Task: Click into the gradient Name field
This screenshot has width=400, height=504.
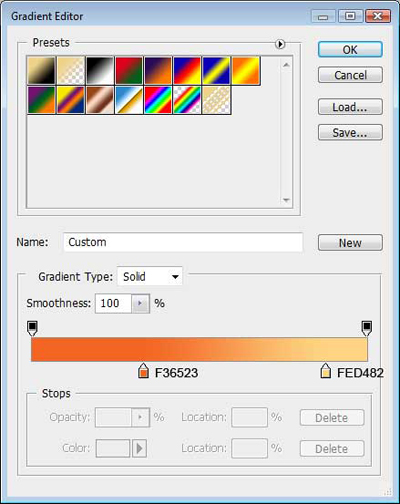Action: coord(183,242)
